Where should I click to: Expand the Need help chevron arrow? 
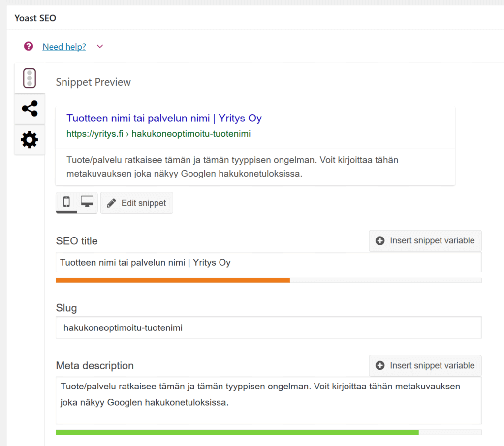coord(100,47)
